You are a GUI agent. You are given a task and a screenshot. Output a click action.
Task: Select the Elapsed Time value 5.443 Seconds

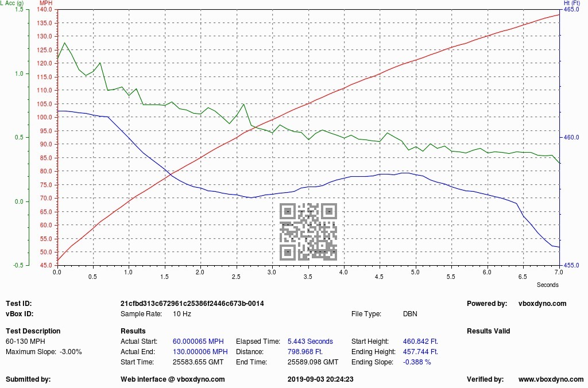pyautogui.click(x=310, y=342)
